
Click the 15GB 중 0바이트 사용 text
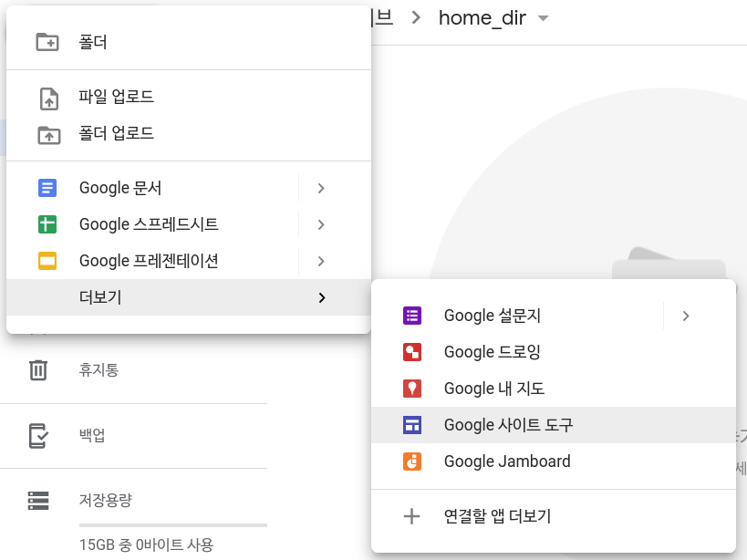[x=146, y=544]
